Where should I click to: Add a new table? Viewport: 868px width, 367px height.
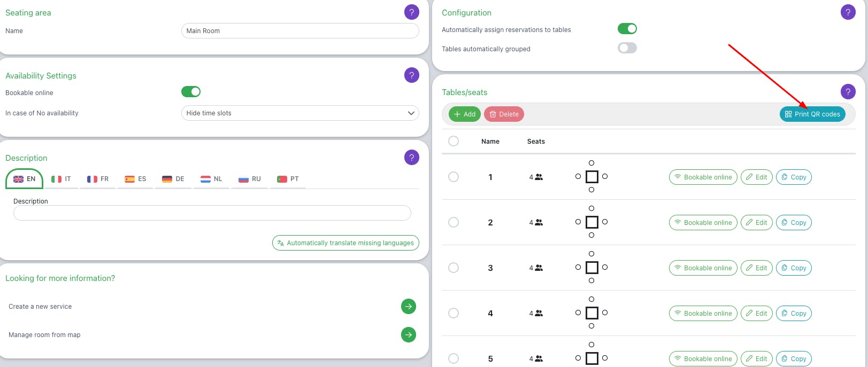(x=465, y=114)
